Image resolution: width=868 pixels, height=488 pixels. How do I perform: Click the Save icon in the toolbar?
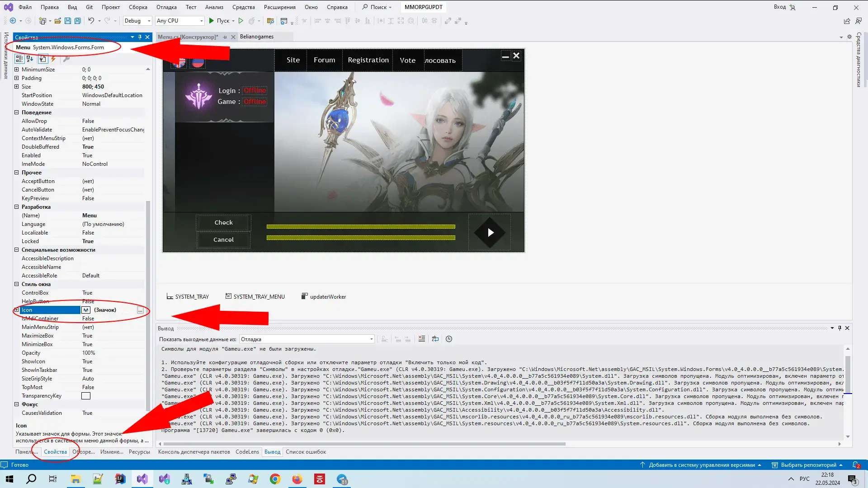67,21
